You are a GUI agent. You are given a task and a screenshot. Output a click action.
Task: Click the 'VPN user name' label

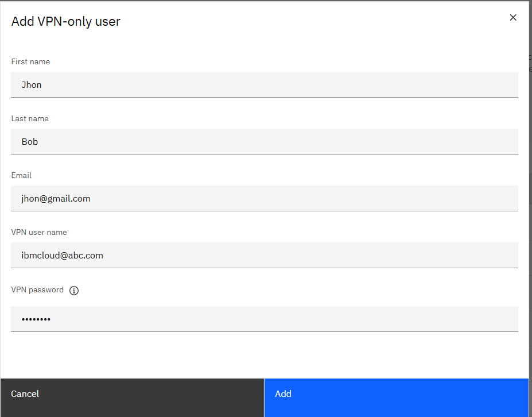click(39, 232)
